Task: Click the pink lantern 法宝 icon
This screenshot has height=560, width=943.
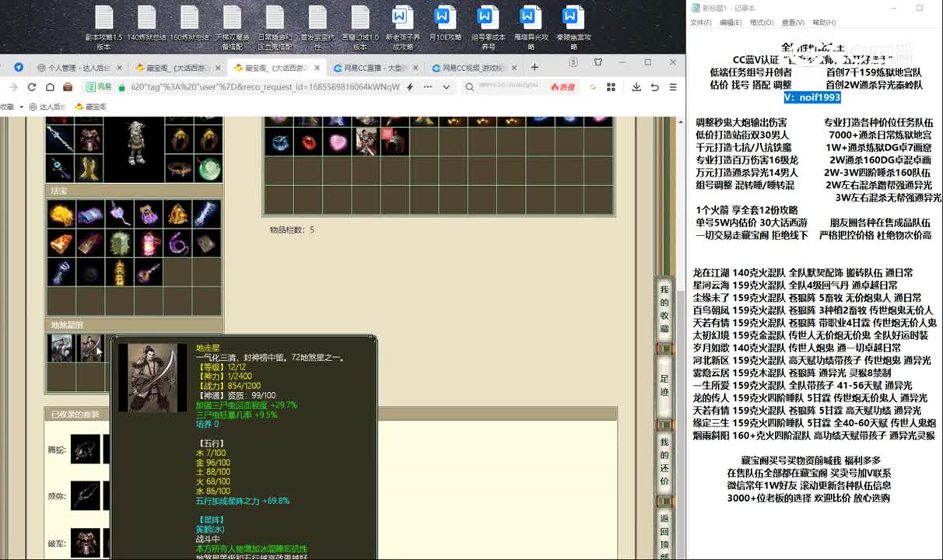Action: [149, 243]
